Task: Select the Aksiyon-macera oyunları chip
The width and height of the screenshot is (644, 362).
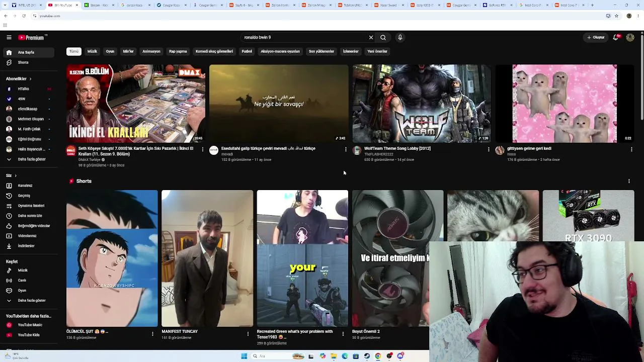Action: (x=280, y=51)
